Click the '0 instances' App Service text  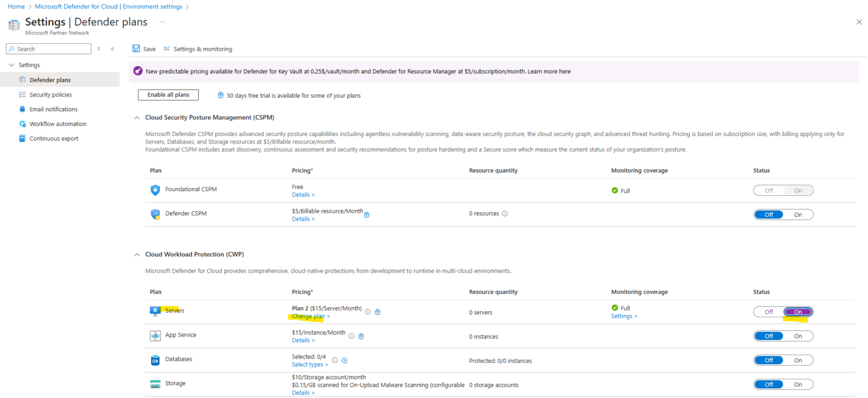tap(484, 336)
